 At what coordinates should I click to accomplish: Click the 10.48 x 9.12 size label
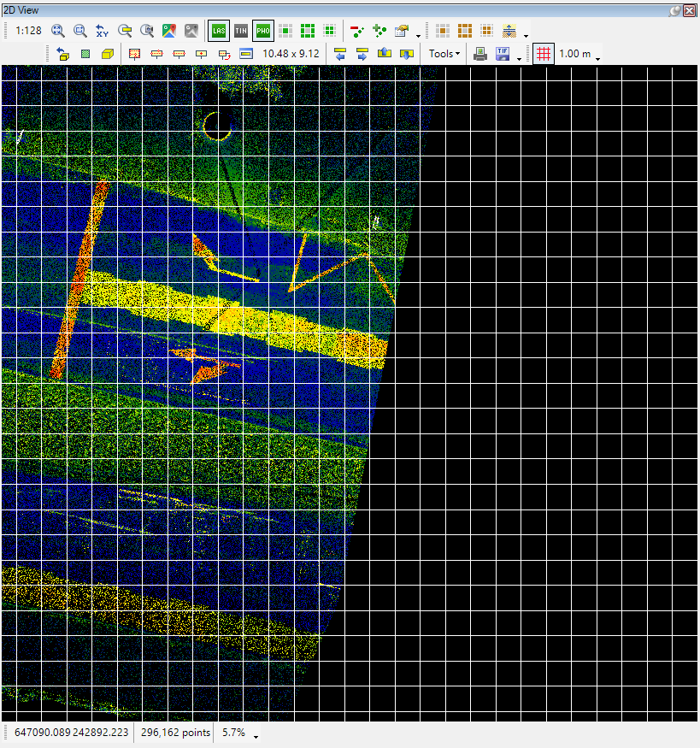click(291, 54)
